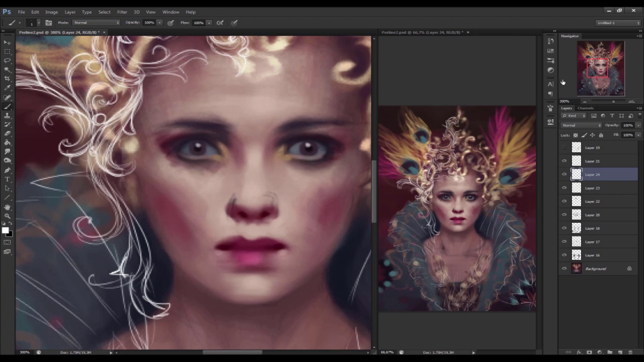Select the Paint Bucket tool
Screen dimensions: 644x362
tap(7, 142)
